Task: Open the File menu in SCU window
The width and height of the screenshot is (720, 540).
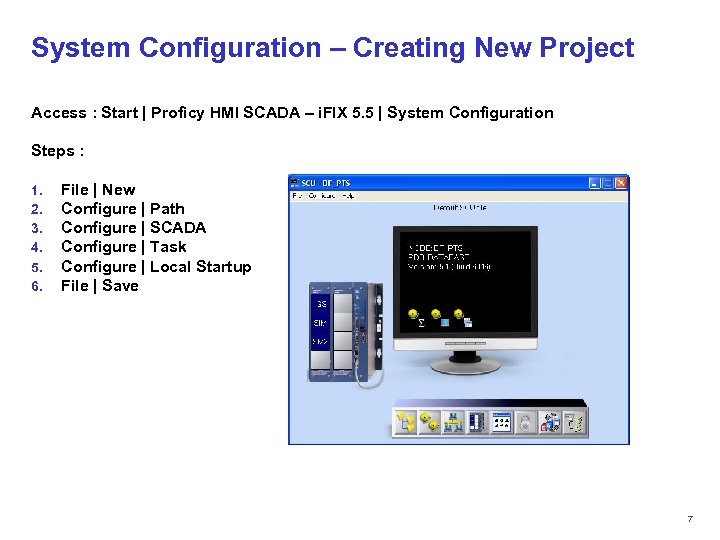Action: point(298,196)
